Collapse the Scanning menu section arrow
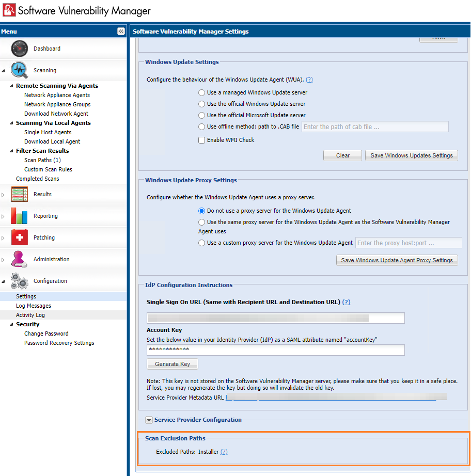 pyautogui.click(x=3, y=71)
